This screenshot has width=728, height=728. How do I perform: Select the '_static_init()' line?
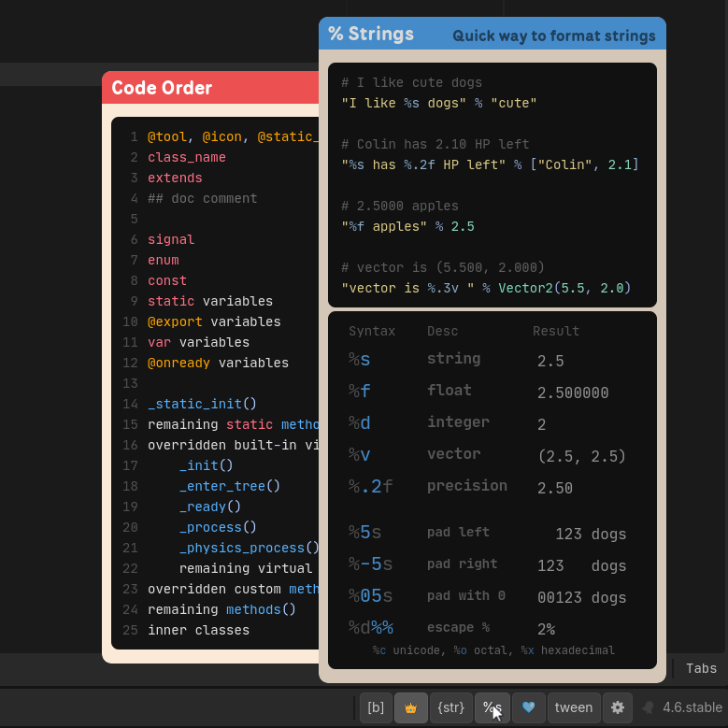click(x=202, y=404)
